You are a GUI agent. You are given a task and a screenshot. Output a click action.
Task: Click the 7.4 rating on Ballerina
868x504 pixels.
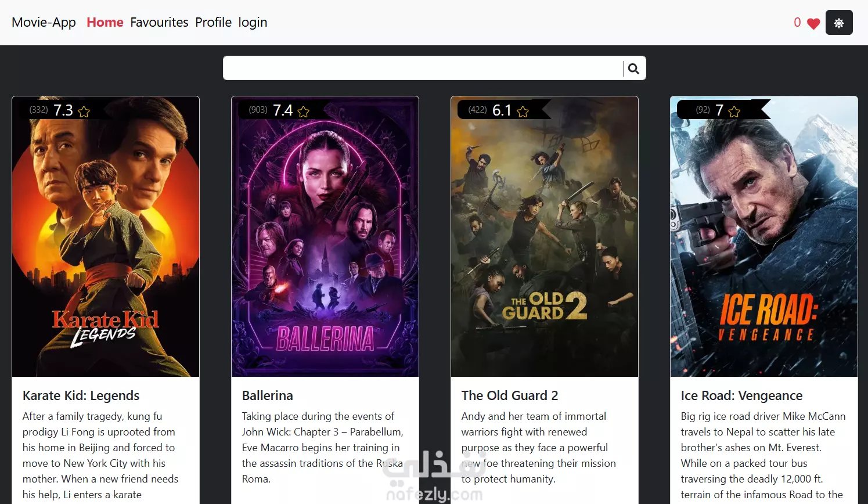[x=283, y=110]
